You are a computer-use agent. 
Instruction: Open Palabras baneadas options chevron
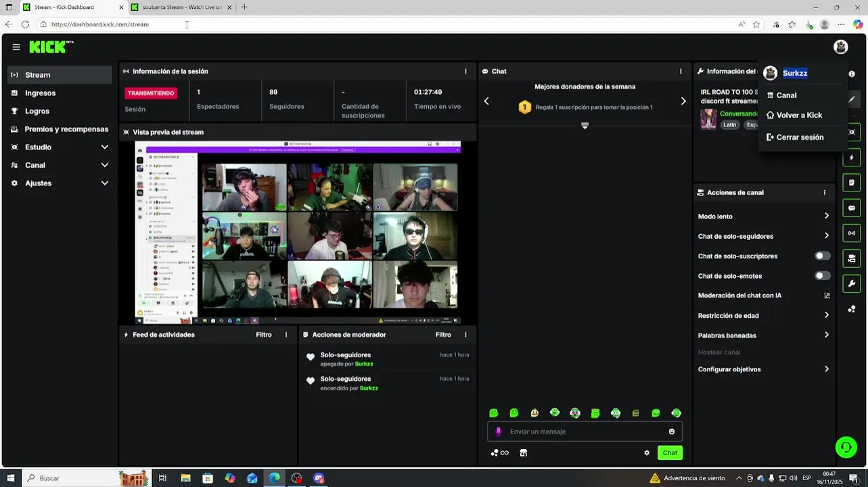click(x=827, y=335)
